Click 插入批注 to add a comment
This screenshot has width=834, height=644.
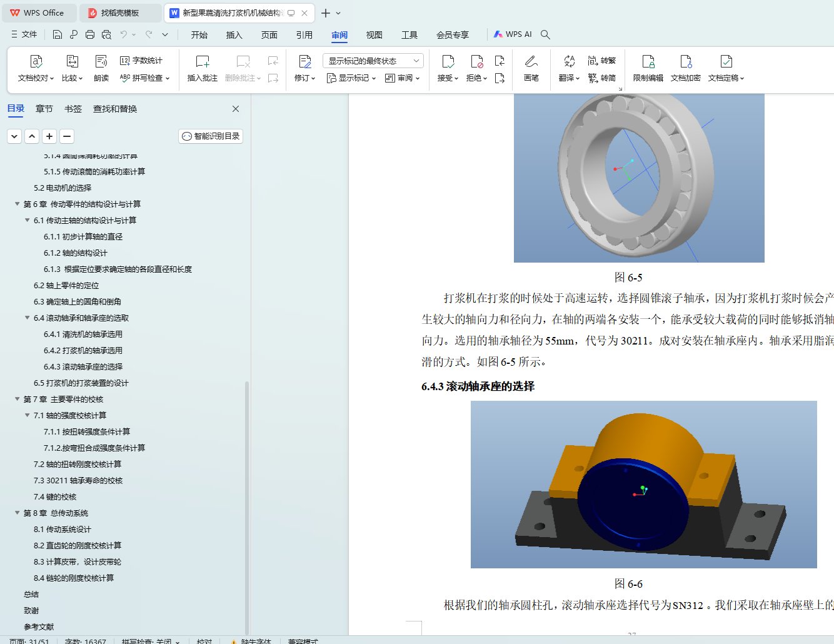click(x=203, y=68)
